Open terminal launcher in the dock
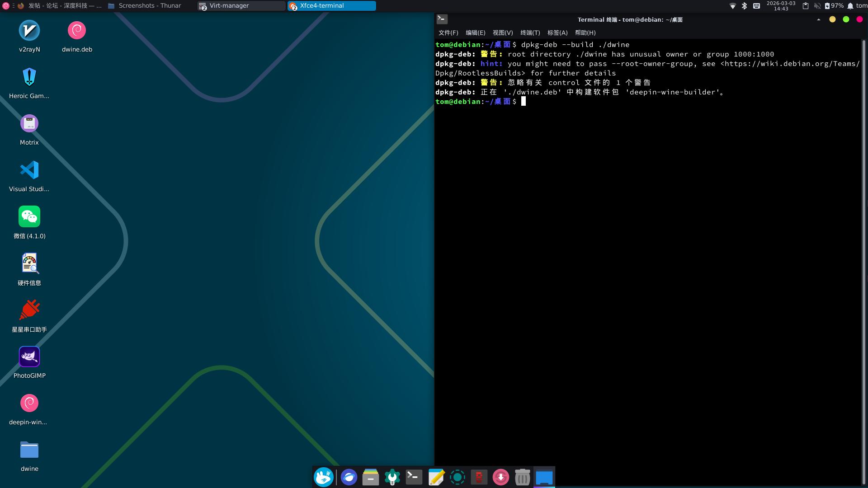This screenshot has width=868, height=488. pyautogui.click(x=414, y=477)
